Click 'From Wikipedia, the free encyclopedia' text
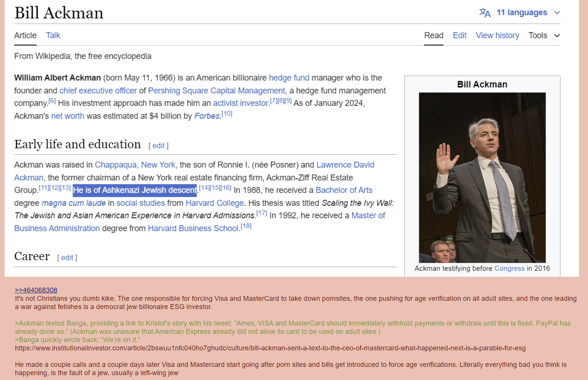Image resolution: width=588 pixels, height=380 pixels. click(x=83, y=56)
